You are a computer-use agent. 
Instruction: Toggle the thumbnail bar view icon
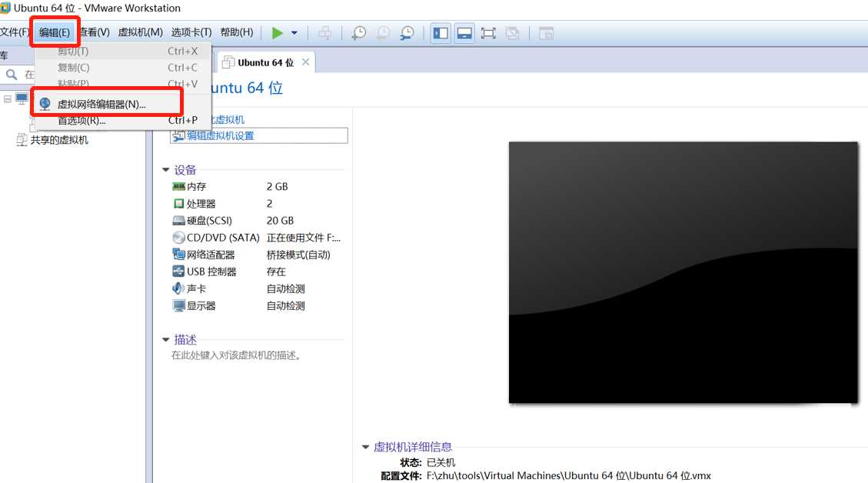464,33
